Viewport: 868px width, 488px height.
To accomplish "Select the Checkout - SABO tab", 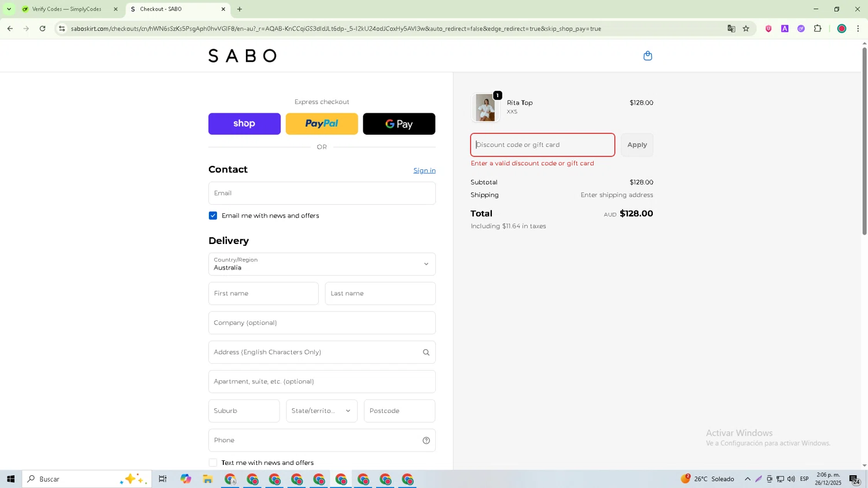I will (174, 9).
